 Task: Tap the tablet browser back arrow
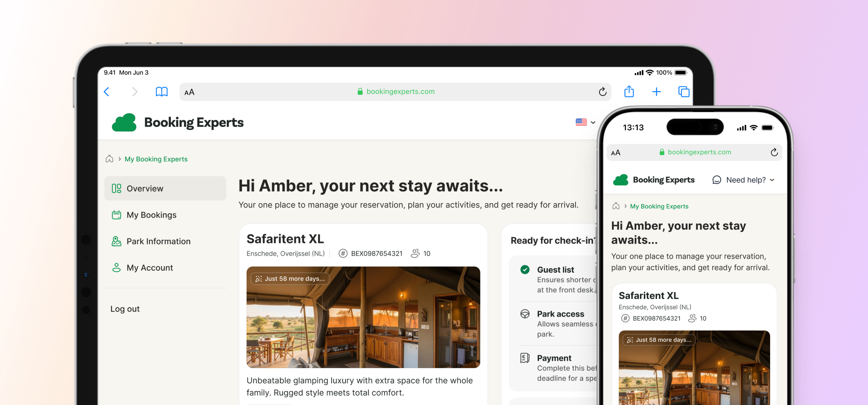tap(107, 92)
